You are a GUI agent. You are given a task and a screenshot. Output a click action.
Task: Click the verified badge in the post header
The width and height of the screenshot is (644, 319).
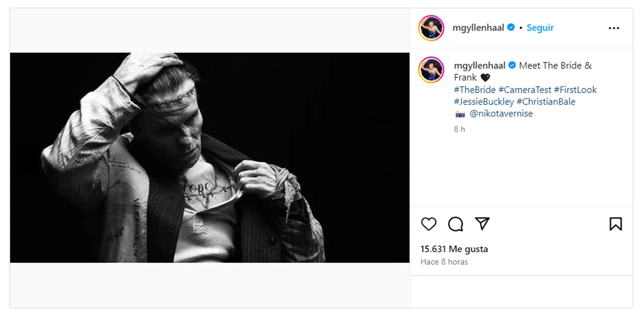click(x=511, y=28)
